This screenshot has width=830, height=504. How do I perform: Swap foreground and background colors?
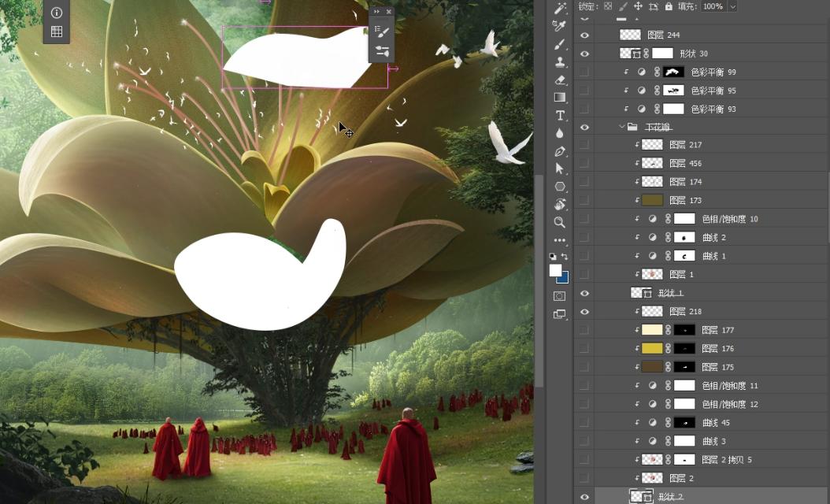click(x=565, y=257)
